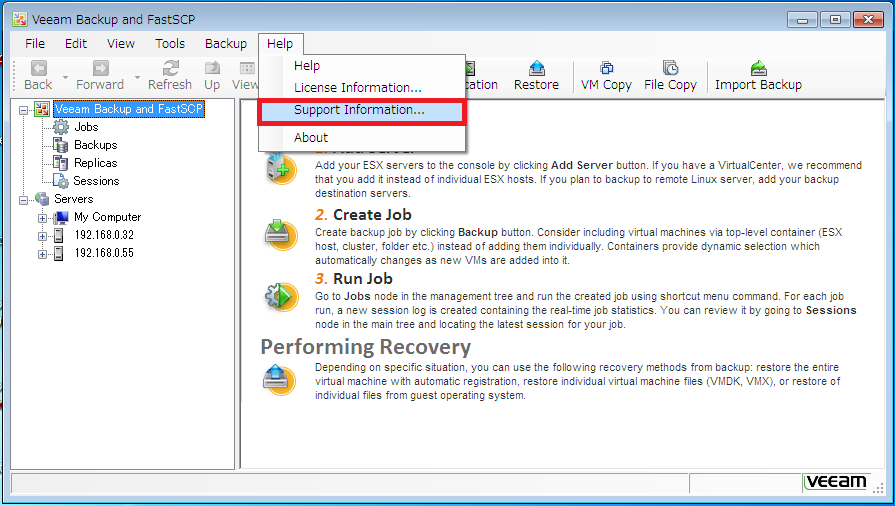Click the Backups icon in tree
Viewport: 895px width, 506px height.
click(61, 145)
